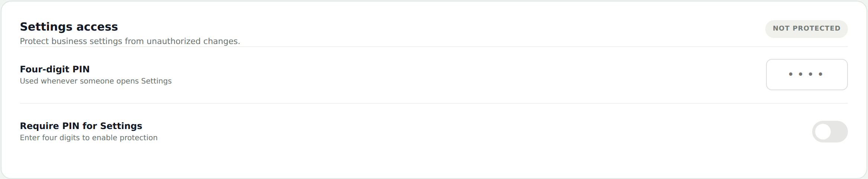The height and width of the screenshot is (179, 868).
Task: Click the Require PIN for Settings label
Action: (81, 126)
